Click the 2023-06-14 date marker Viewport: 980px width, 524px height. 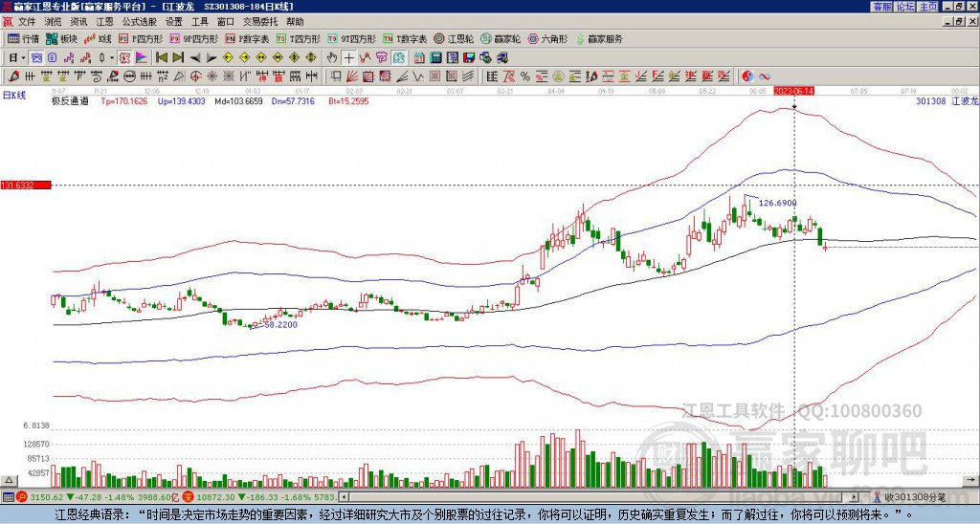coord(793,91)
